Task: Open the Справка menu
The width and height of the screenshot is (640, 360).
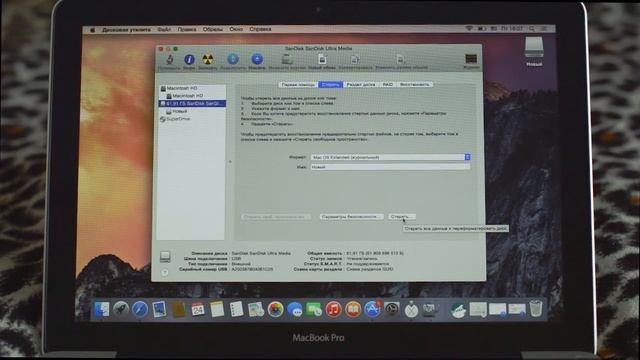Action: [x=260, y=29]
